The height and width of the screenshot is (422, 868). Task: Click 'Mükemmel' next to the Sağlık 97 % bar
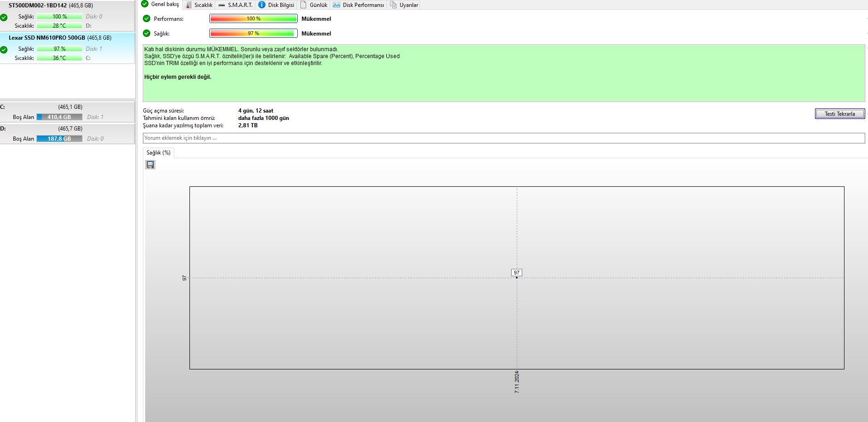316,34
